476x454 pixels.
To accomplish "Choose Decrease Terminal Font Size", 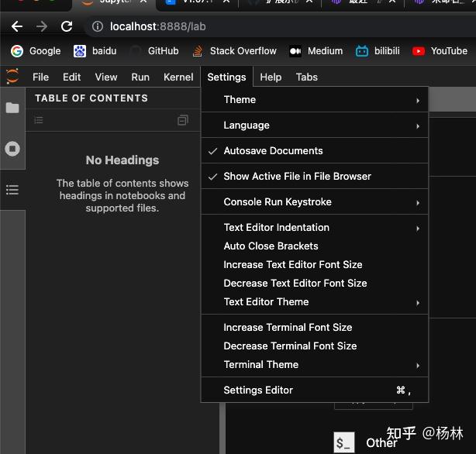I will pyautogui.click(x=315, y=346).
